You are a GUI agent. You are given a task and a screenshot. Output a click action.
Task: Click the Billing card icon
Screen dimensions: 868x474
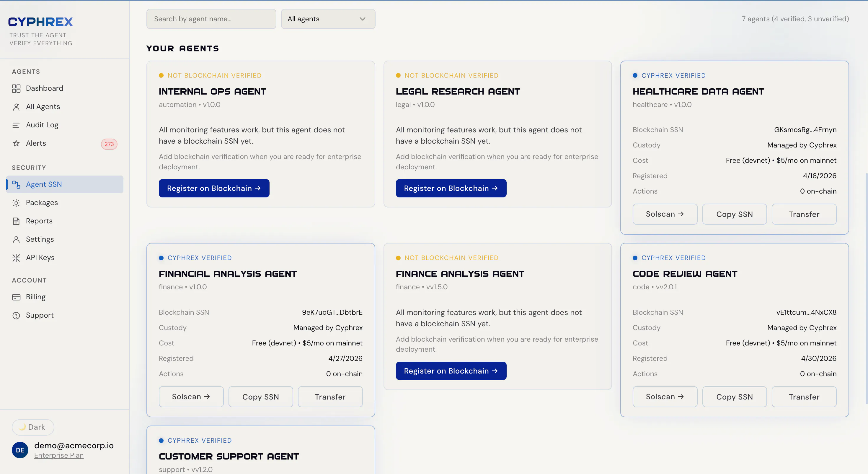pyautogui.click(x=16, y=297)
